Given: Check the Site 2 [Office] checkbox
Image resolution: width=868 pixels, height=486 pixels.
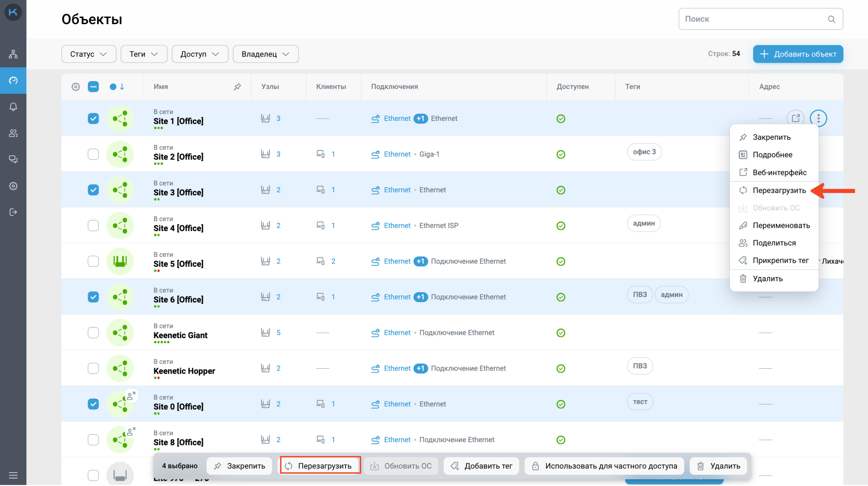Looking at the screenshot, I should click(93, 154).
